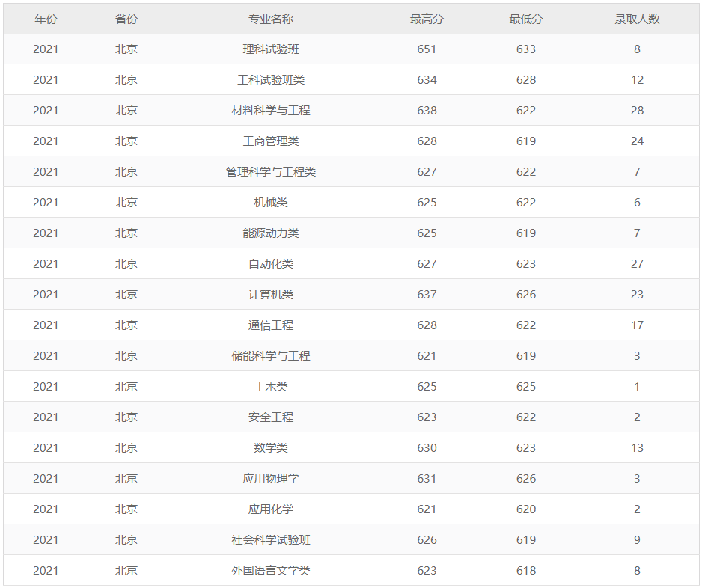The width and height of the screenshot is (702, 588).
Task: Click the 年份 column header
Action: 46,19
